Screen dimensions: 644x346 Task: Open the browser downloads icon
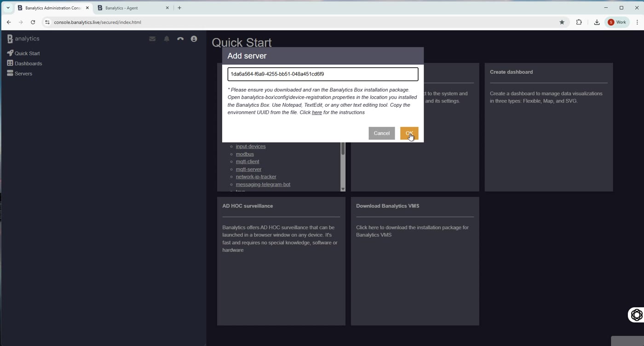[x=597, y=22]
